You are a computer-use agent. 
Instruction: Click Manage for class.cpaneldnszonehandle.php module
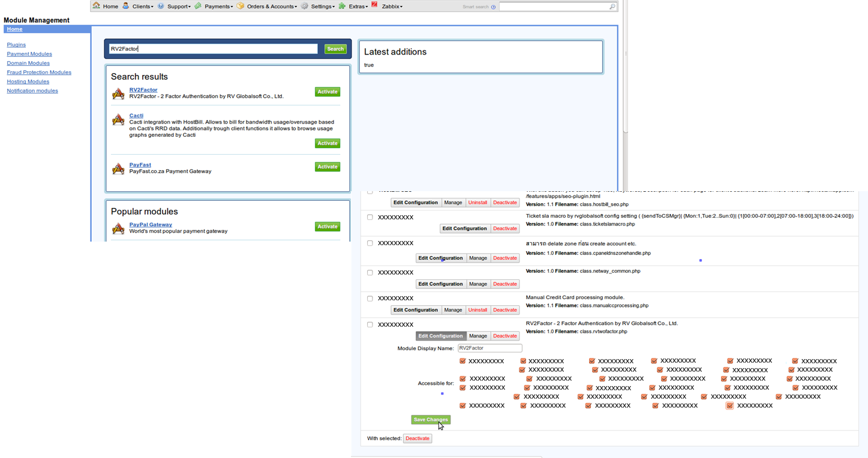tap(478, 258)
